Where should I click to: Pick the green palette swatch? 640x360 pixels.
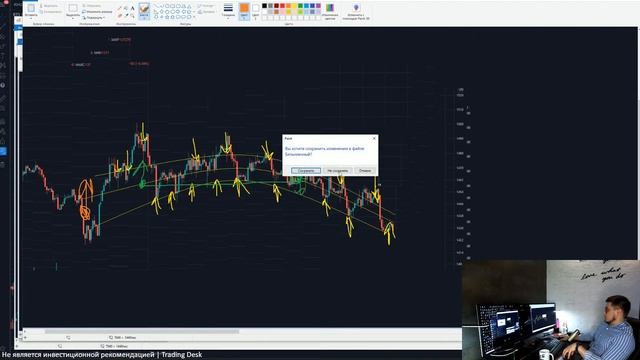300,6
